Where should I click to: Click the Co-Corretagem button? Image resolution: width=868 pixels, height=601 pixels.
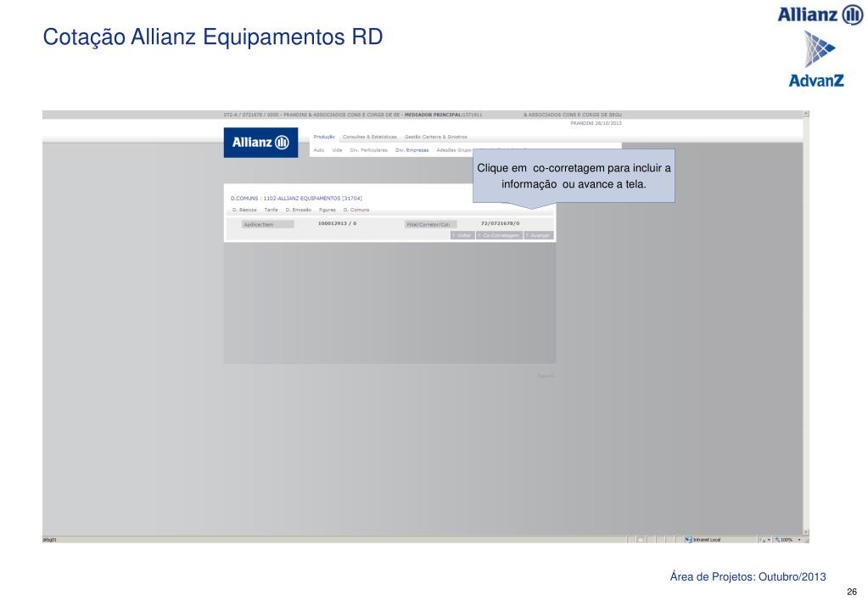pos(499,235)
